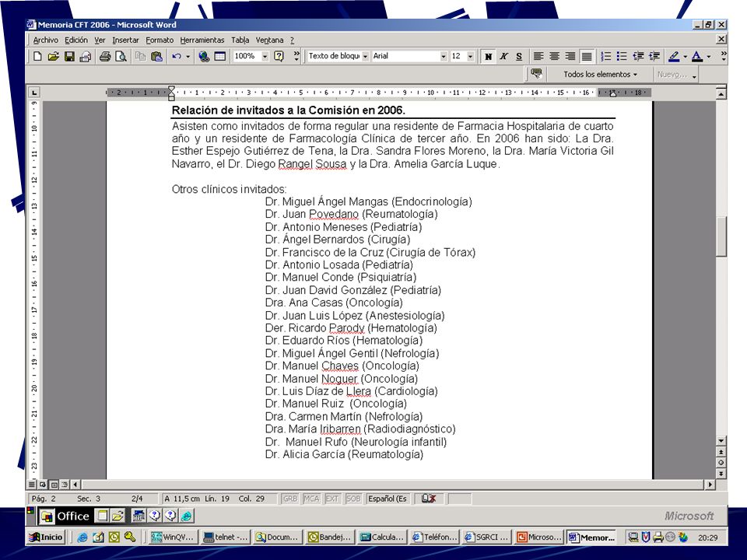This screenshot has height=560, width=747.
Task: Expand font color options arrow
Action: point(708,57)
